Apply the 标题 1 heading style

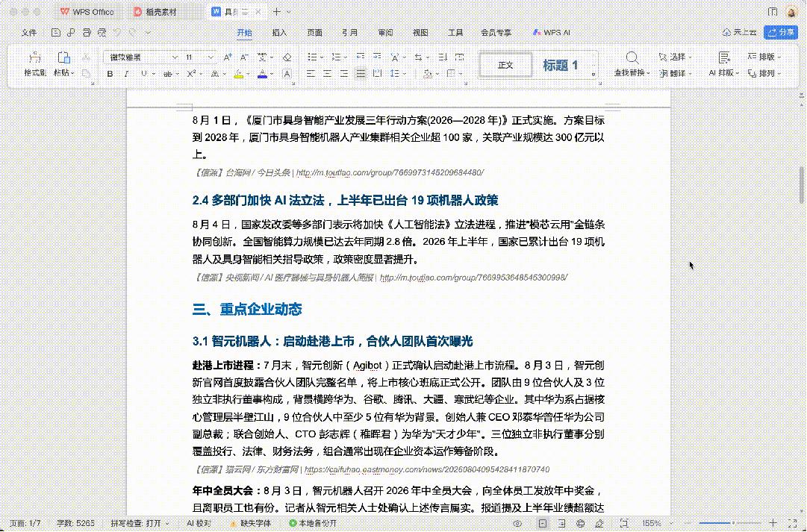coord(560,66)
